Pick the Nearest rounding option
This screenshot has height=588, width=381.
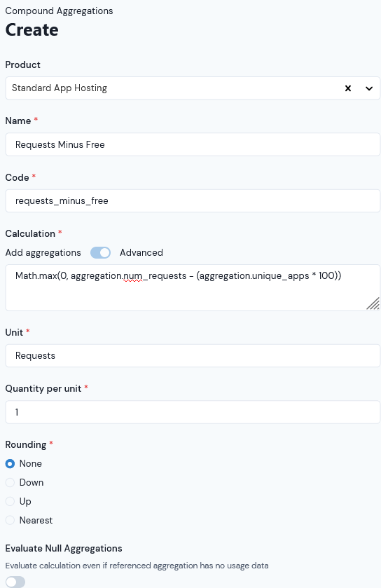tap(10, 520)
